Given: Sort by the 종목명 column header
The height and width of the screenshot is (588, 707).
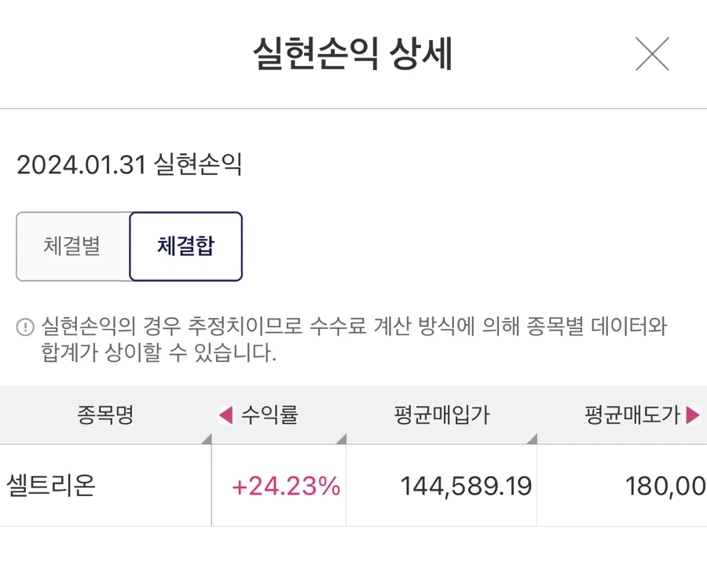Looking at the screenshot, I should [105, 415].
